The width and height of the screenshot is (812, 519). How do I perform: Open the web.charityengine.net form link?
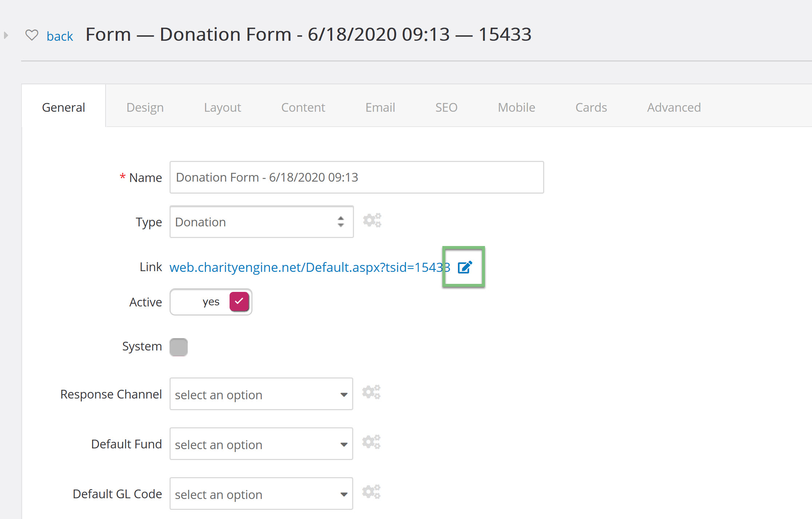[x=310, y=267]
